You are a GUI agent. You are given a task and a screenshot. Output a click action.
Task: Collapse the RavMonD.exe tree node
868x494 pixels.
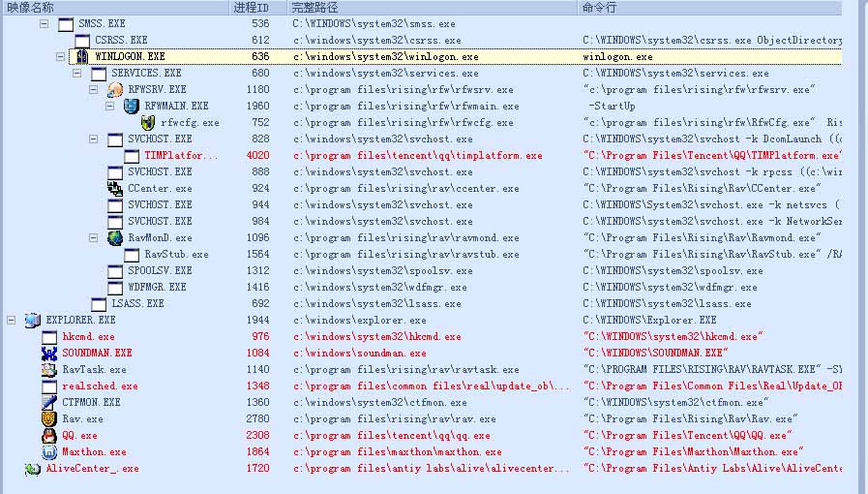point(94,237)
